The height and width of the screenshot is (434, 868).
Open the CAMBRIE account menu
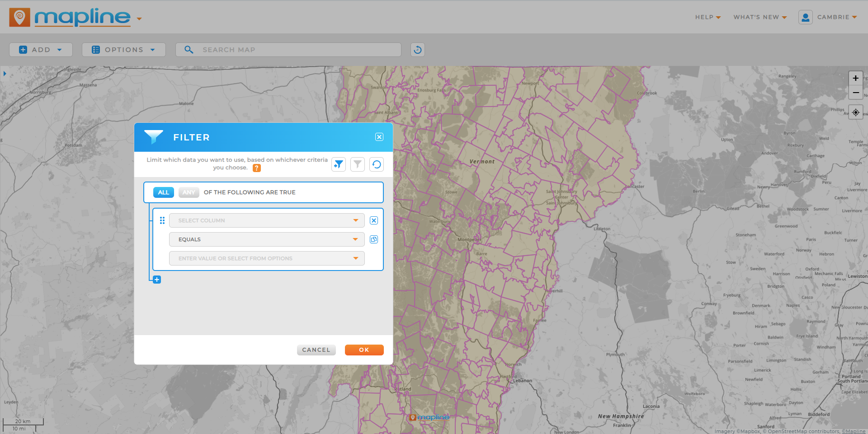(837, 17)
